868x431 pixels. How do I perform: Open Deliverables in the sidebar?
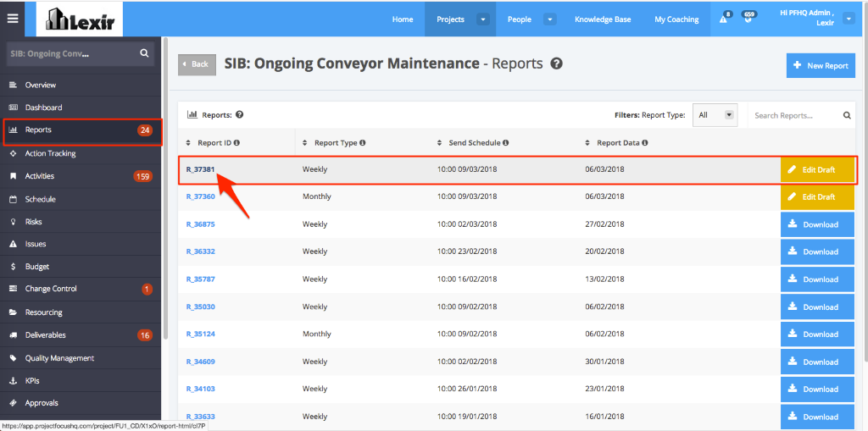coord(81,334)
